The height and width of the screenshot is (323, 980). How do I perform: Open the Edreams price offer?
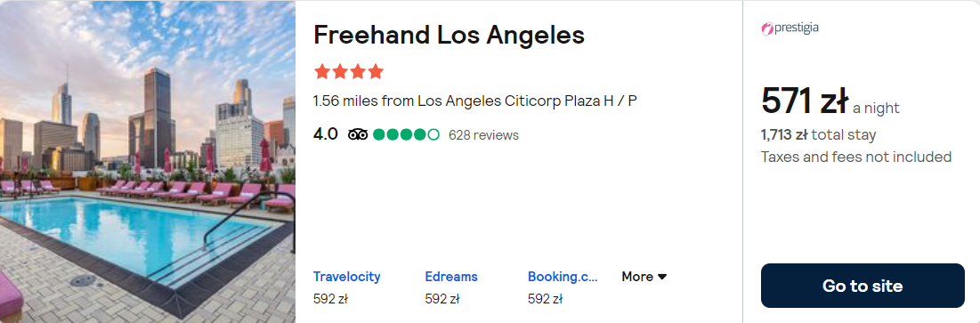tap(451, 287)
